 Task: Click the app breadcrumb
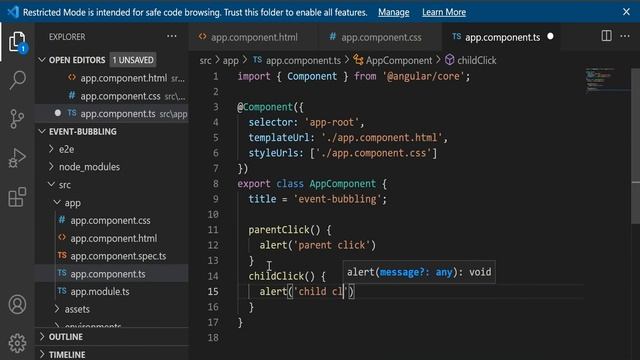tap(231, 60)
